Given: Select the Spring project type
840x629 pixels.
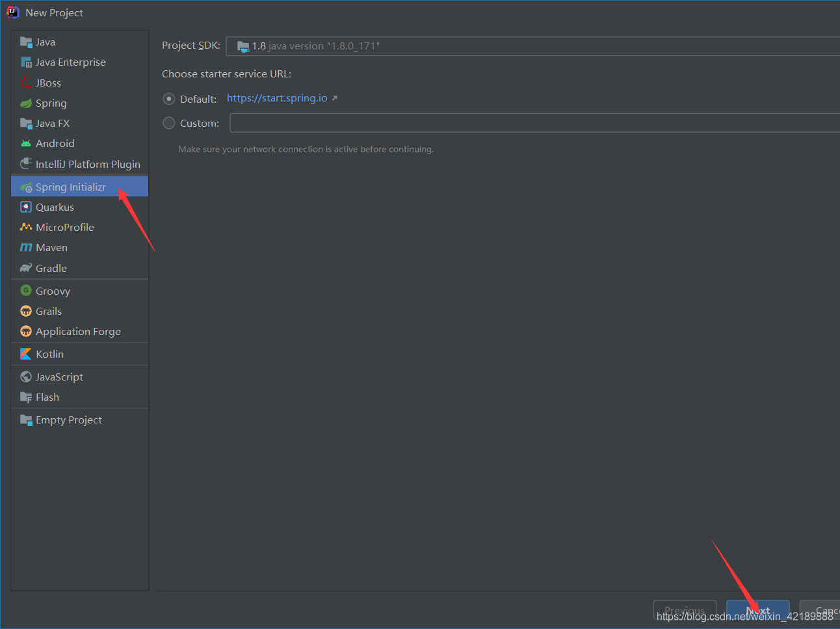Looking at the screenshot, I should click(x=79, y=103).
